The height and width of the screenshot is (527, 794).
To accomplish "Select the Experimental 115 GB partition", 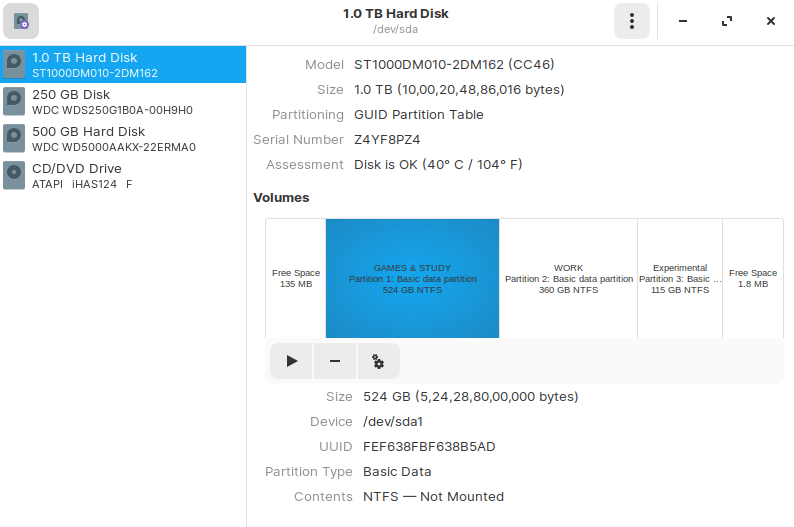I will pyautogui.click(x=680, y=278).
